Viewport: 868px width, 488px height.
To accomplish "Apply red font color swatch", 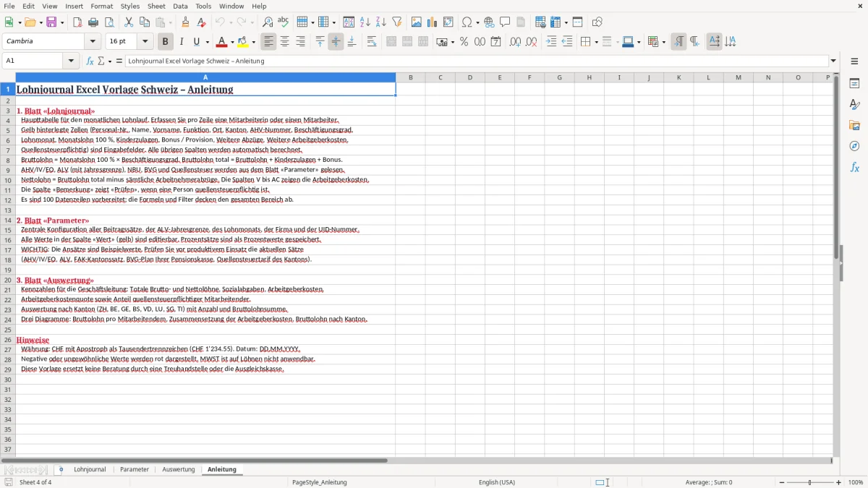I will pyautogui.click(x=223, y=42).
